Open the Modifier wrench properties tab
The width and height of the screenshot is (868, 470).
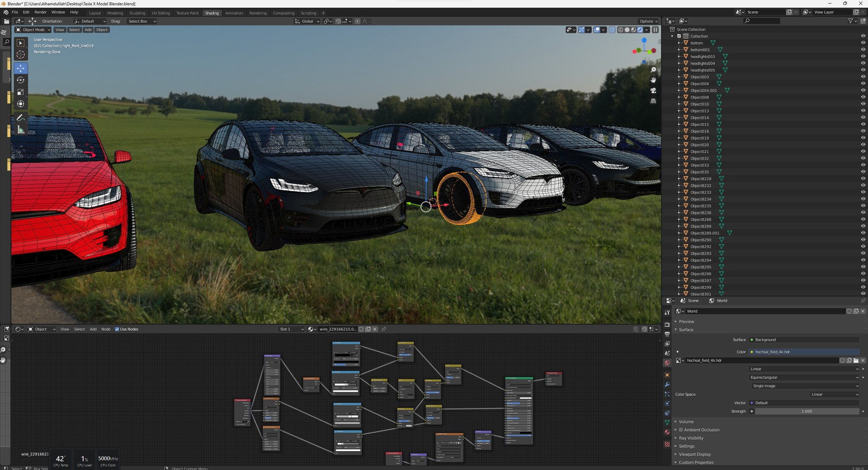pos(667,385)
